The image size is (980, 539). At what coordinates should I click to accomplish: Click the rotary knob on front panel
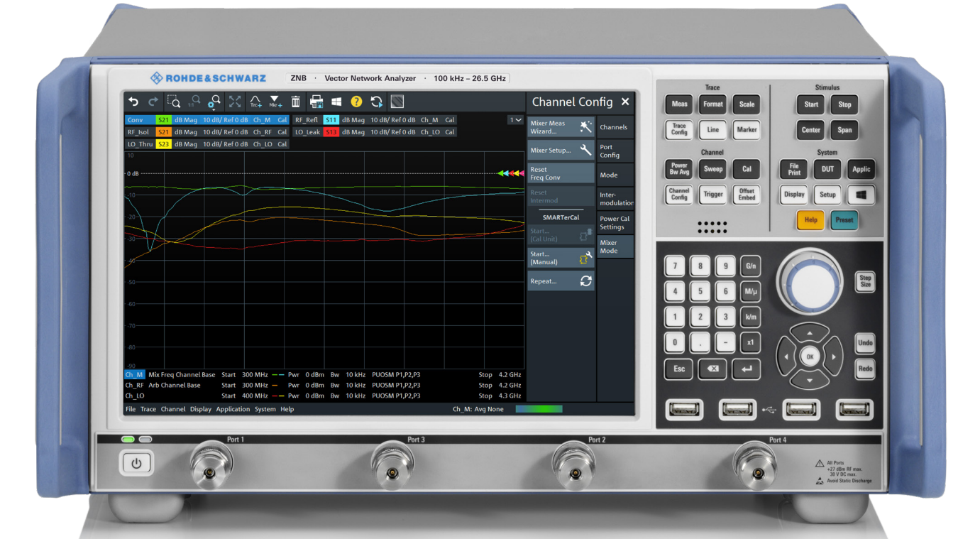(810, 283)
